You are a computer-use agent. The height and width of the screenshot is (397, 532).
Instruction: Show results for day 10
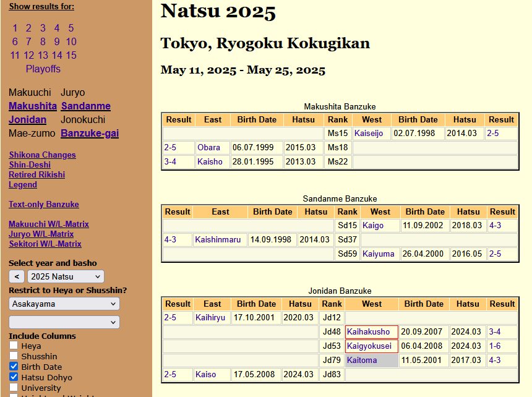tap(71, 41)
